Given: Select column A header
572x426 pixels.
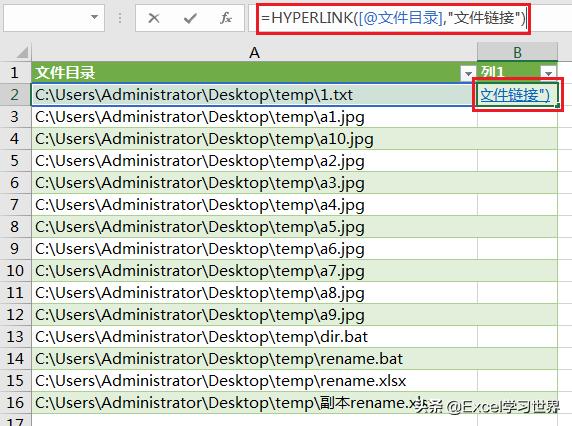Looking at the screenshot, I should point(254,53).
